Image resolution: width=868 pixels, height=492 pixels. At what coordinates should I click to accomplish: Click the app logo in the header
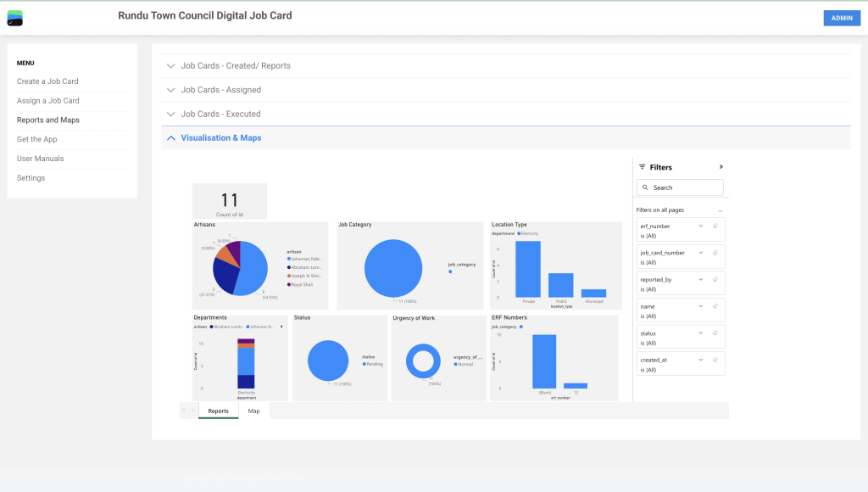(14, 18)
